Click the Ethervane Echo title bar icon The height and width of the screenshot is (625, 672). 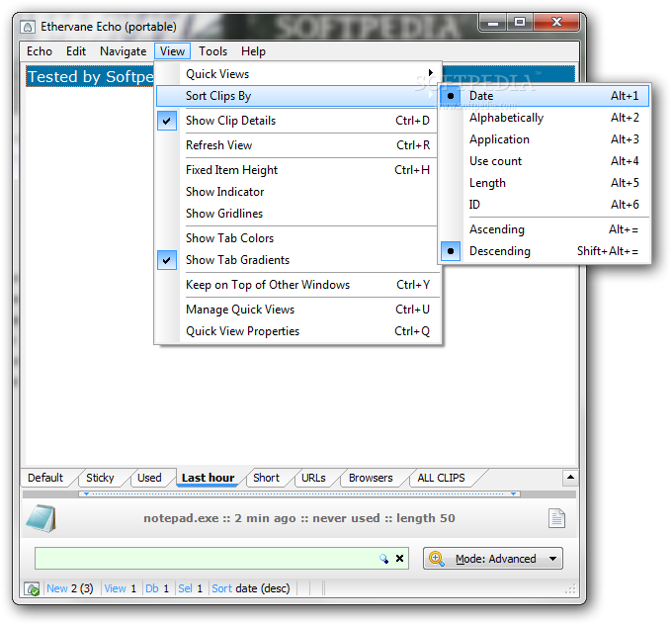tap(28, 27)
